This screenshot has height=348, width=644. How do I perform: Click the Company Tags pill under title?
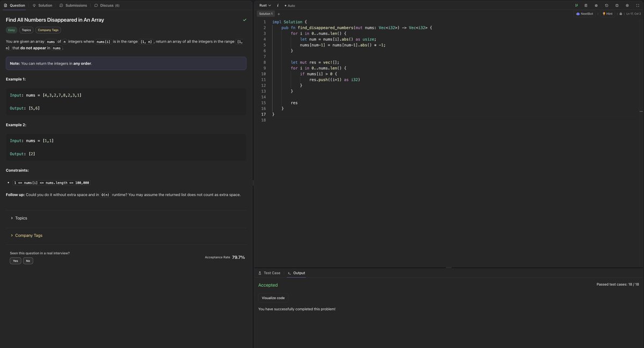[48, 30]
